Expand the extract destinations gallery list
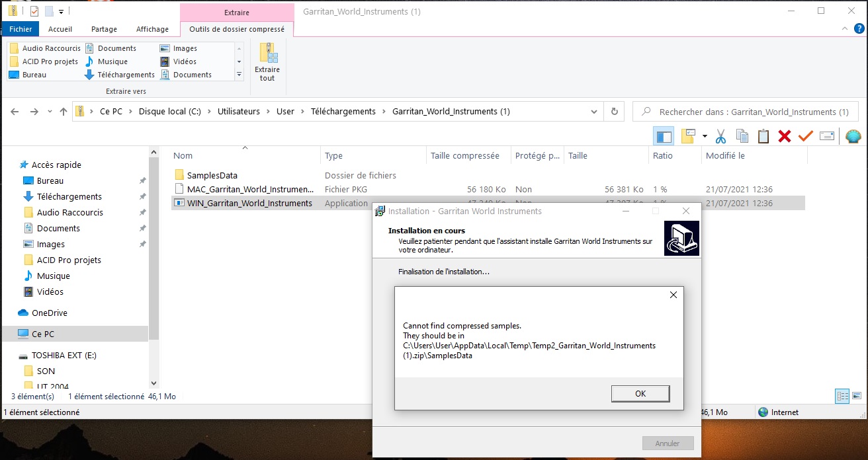 (x=239, y=75)
